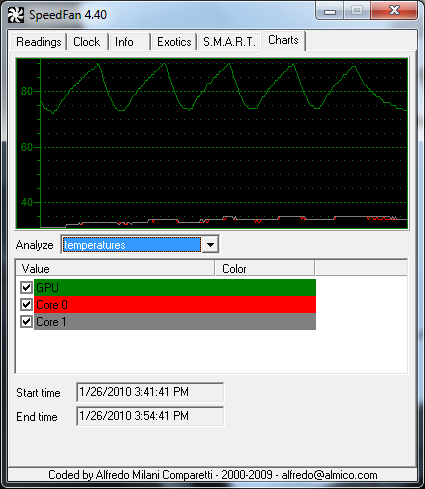The image size is (425, 489).
Task: Click the Color column header
Action: [265, 269]
